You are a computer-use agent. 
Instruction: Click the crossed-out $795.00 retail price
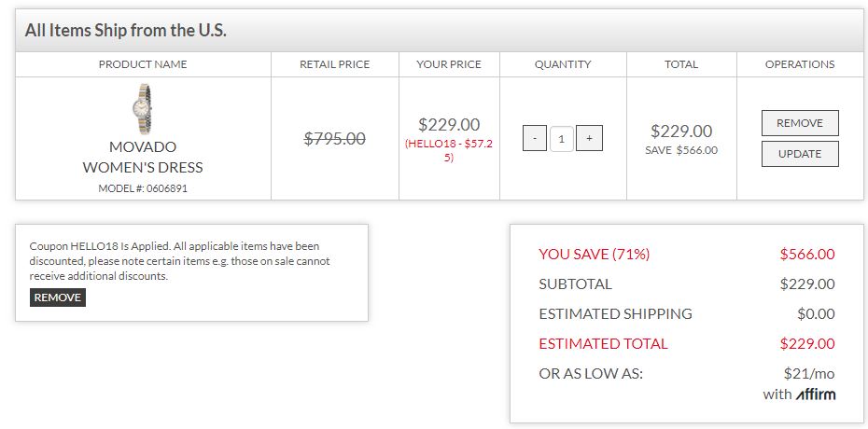click(x=335, y=139)
